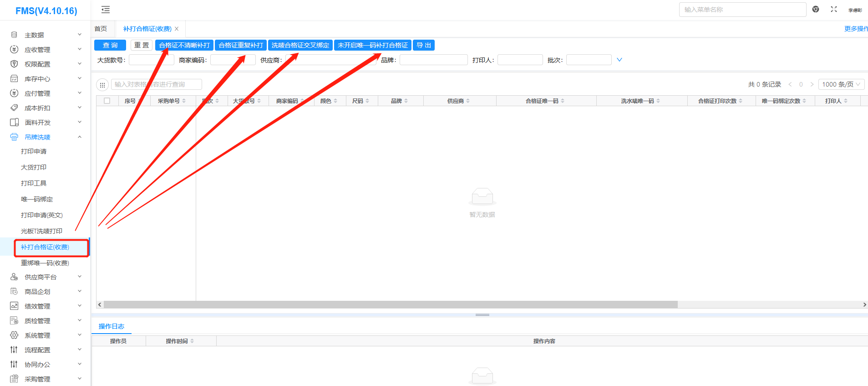This screenshot has height=386, width=868.
Task: Open 重绑唯一码(收费) menu item
Action: 45,263
